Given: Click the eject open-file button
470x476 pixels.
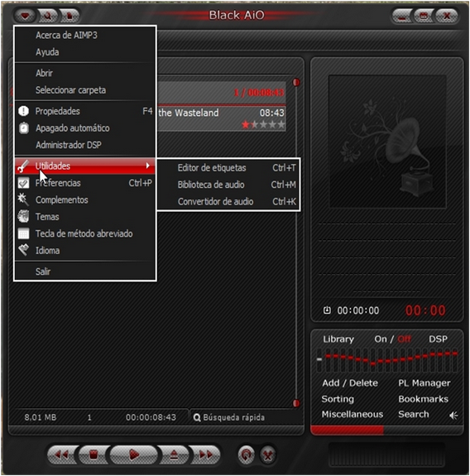Looking at the screenshot, I should click(174, 454).
